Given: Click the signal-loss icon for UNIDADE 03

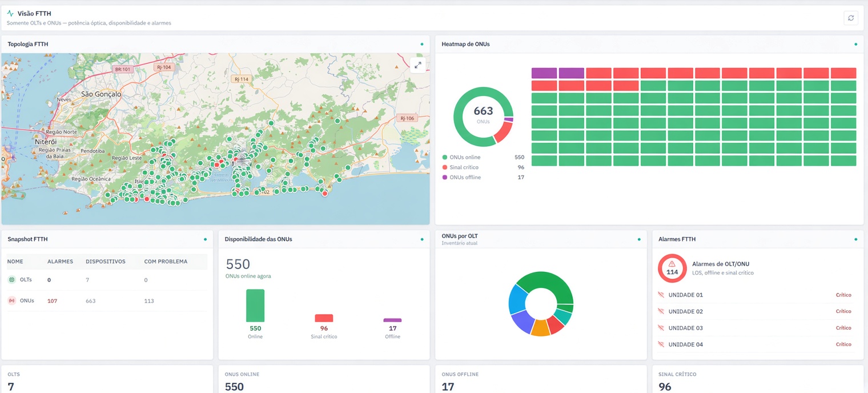Looking at the screenshot, I should tap(661, 328).
